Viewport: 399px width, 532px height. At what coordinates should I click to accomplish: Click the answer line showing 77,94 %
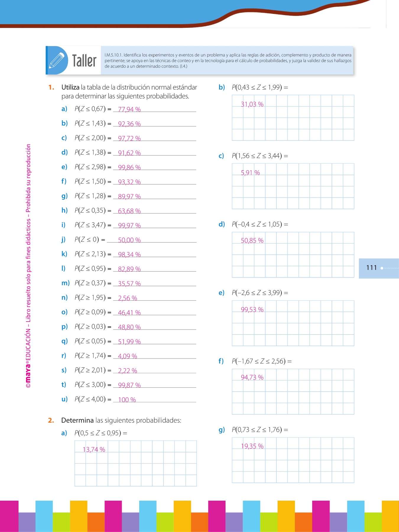tap(129, 109)
